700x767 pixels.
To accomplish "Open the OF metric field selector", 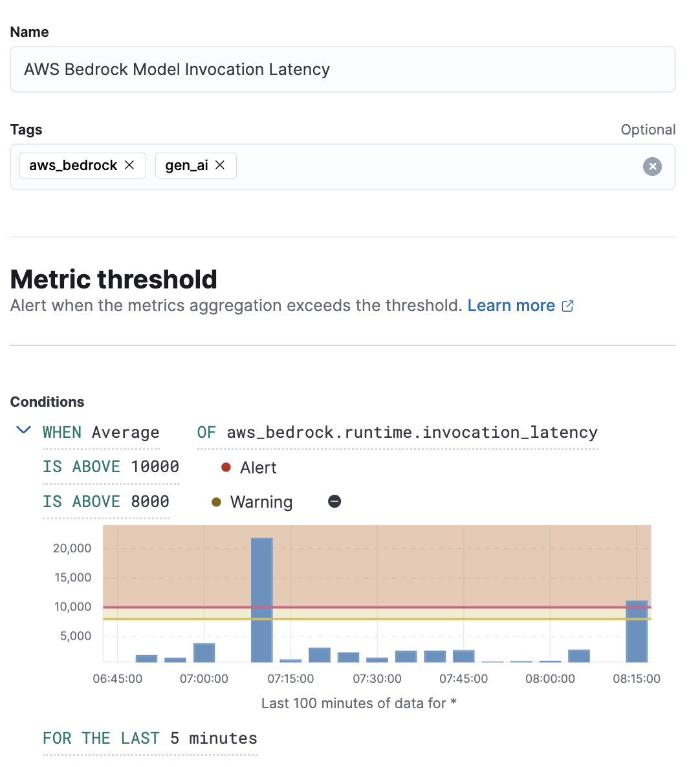I will coord(397,433).
